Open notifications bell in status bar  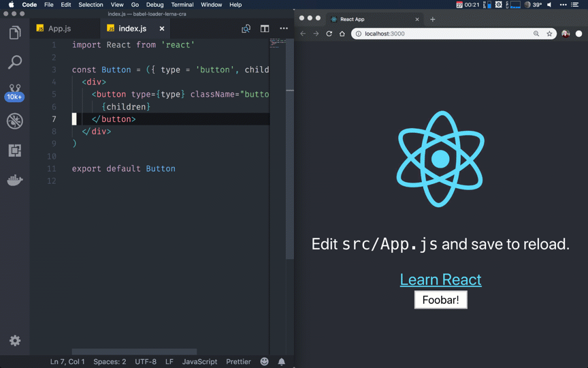tap(281, 361)
